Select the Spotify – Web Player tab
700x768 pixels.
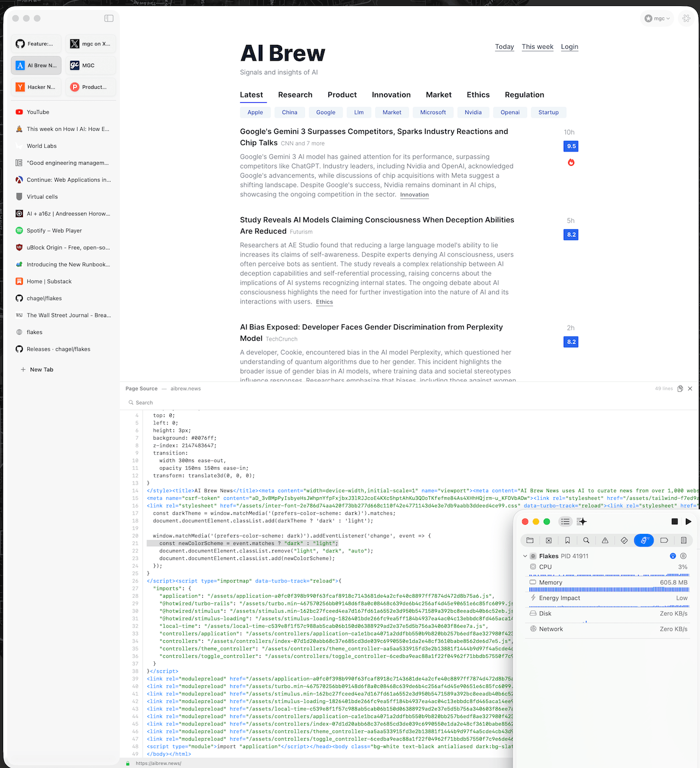(54, 231)
